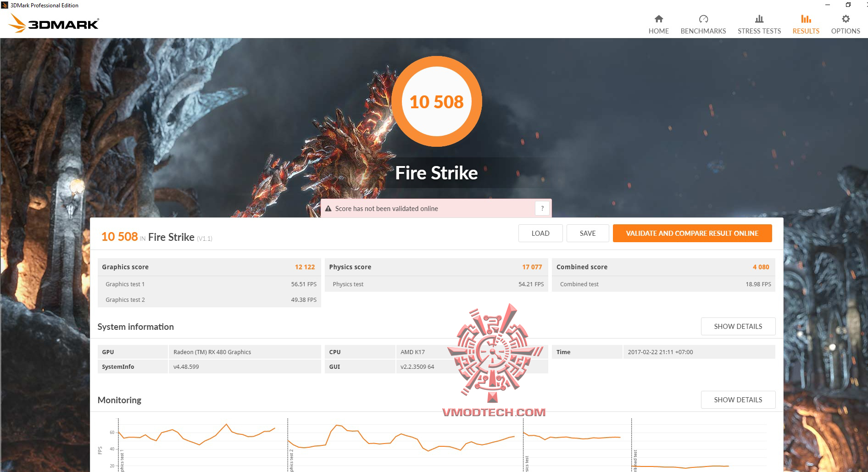Click the 3DMark app icon in the title bar

[x=5, y=5]
